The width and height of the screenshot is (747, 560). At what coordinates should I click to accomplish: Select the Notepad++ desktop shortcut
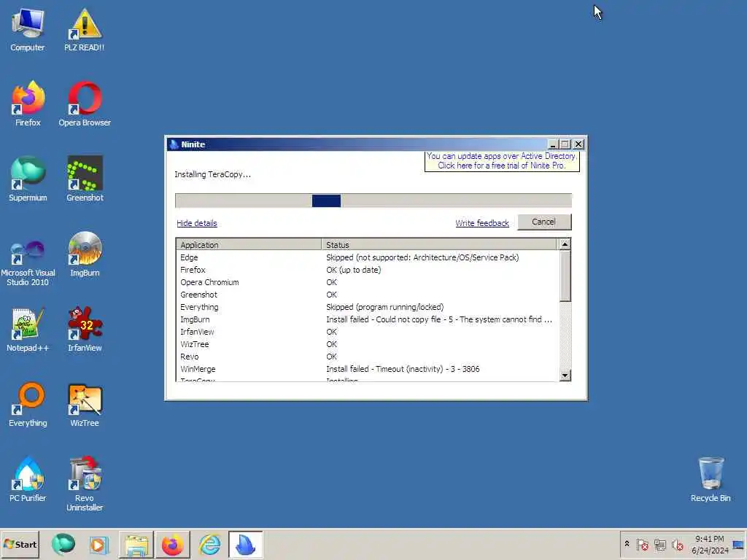28,330
